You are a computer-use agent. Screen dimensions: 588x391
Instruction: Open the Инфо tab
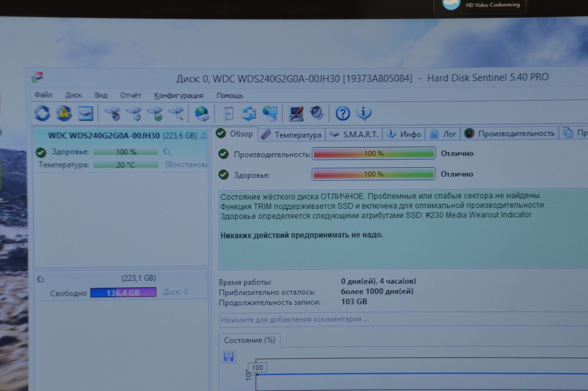404,134
